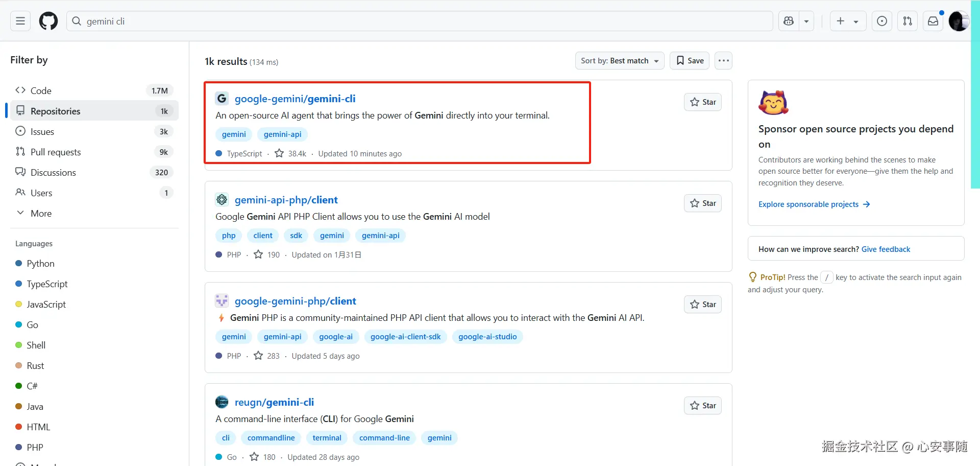Open the three-dot search options menu
This screenshot has height=466, width=980.
723,61
